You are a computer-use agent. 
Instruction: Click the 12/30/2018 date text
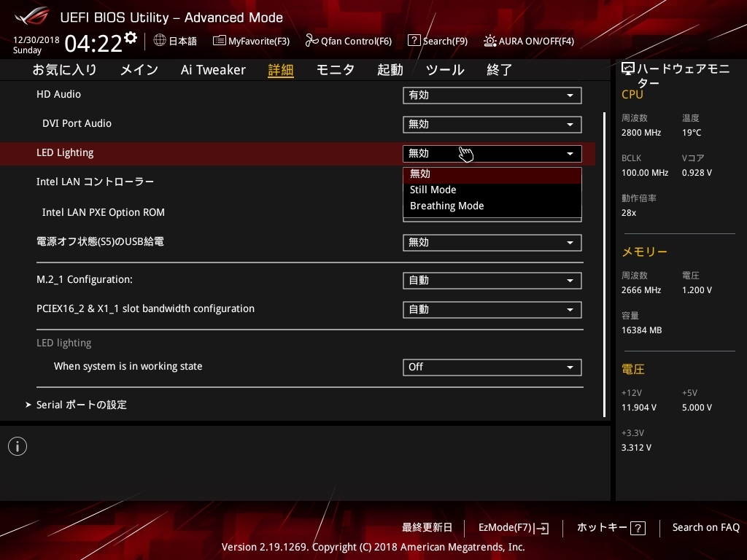coord(36,40)
